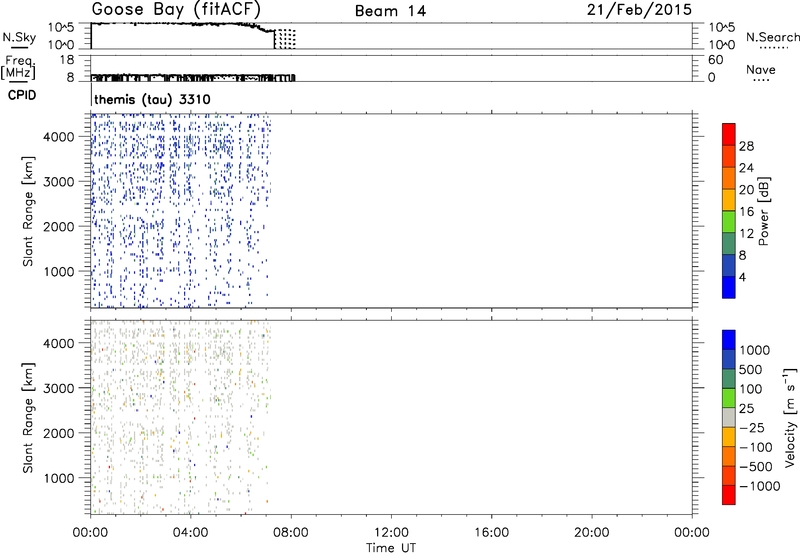The width and height of the screenshot is (800, 554).
Task: Click '4000' on the power panel axis
Action: tap(59, 137)
